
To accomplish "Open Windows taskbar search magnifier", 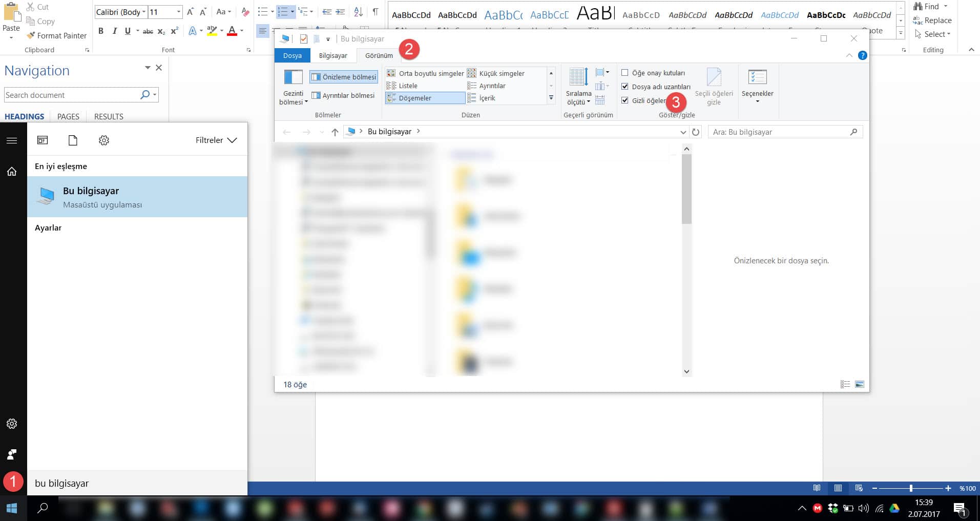I will [x=43, y=508].
